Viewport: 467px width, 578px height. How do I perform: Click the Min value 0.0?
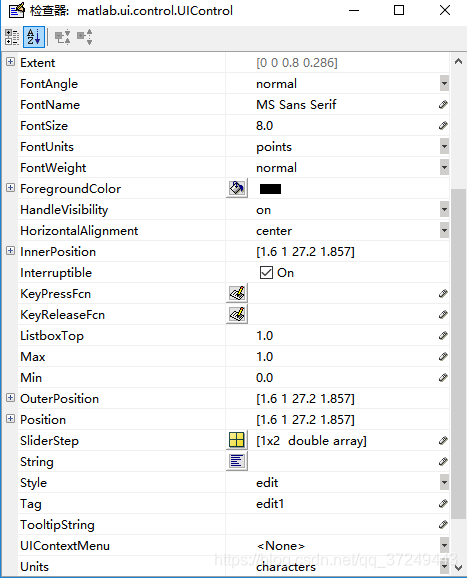pos(265,377)
